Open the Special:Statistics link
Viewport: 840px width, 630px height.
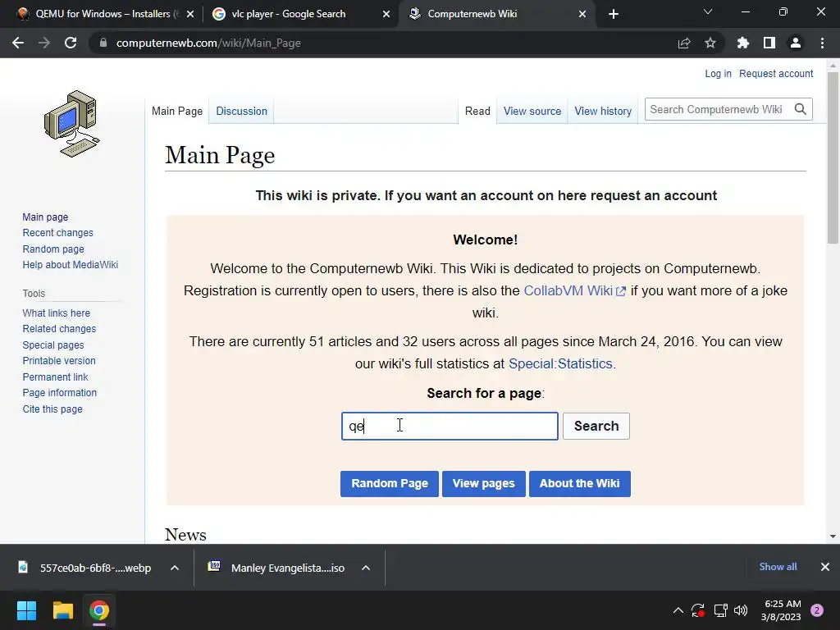point(562,363)
